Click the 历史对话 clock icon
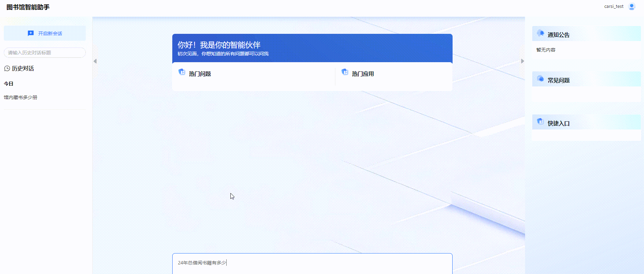 7,68
